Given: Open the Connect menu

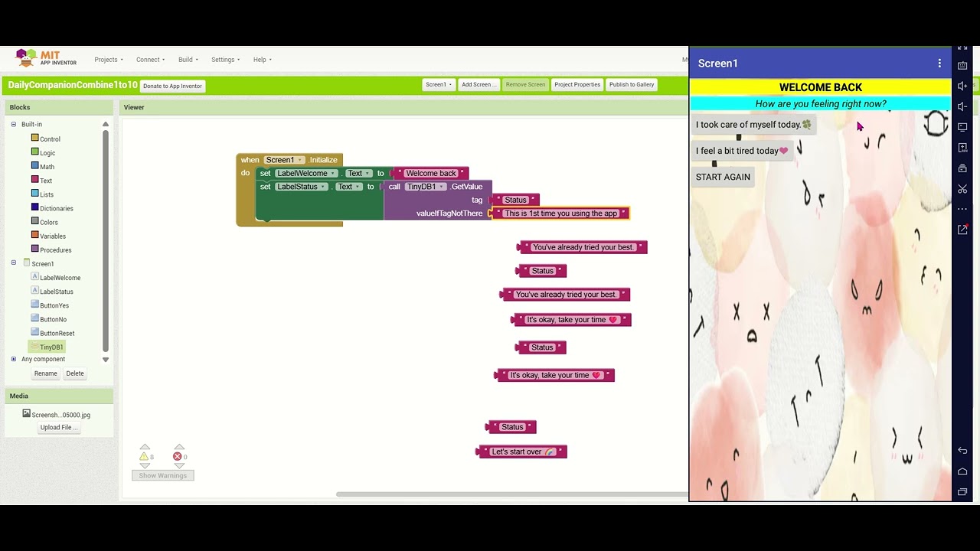Looking at the screenshot, I should coord(151,60).
